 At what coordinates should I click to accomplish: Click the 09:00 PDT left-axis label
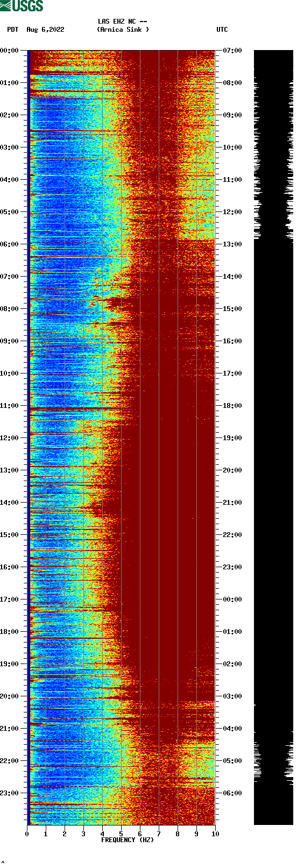coord(10,341)
